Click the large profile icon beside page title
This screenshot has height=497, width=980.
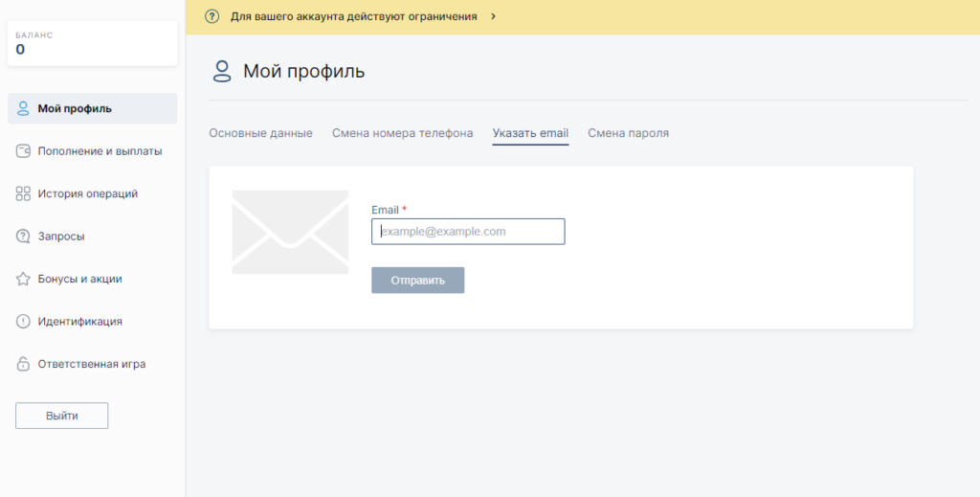(x=222, y=71)
